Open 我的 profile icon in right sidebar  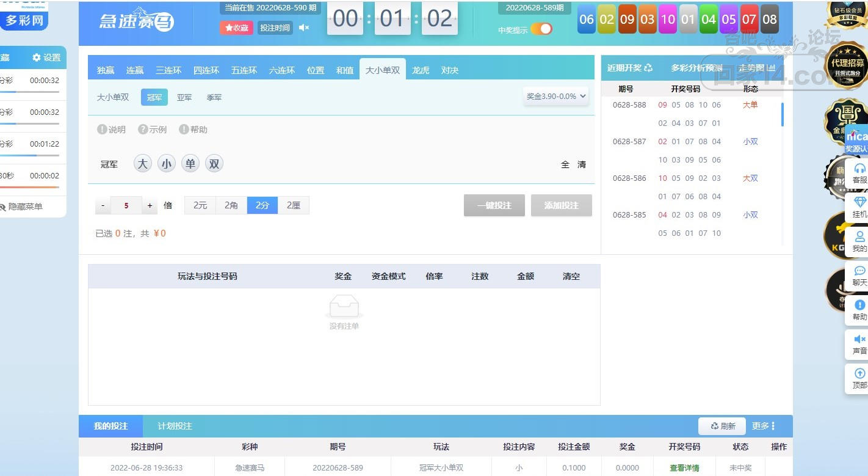[x=859, y=237]
